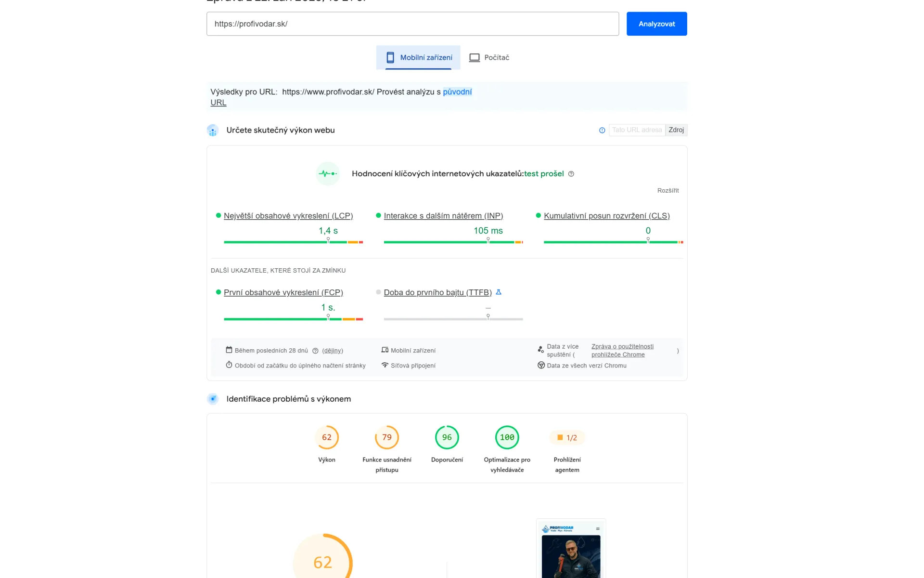This screenshot has height=578, width=924.
Task: Click the LCP distribution bar
Action: pyautogui.click(x=294, y=242)
